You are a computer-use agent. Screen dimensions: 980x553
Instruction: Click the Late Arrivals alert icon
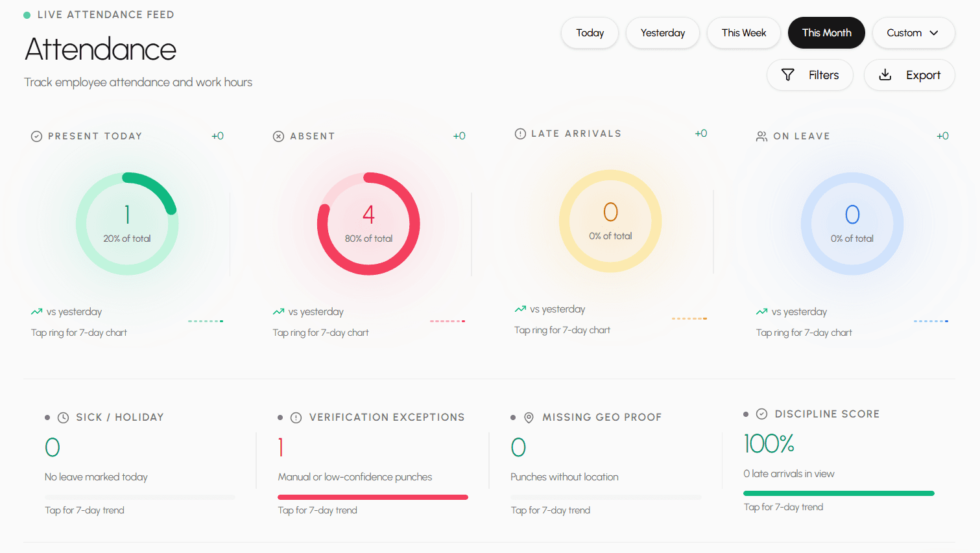(520, 134)
